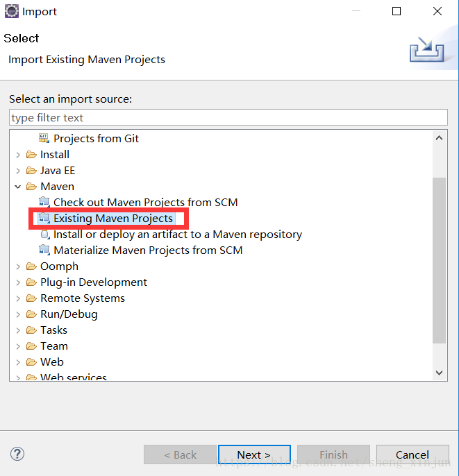
Task: Select Projects from Git
Action: coord(96,139)
